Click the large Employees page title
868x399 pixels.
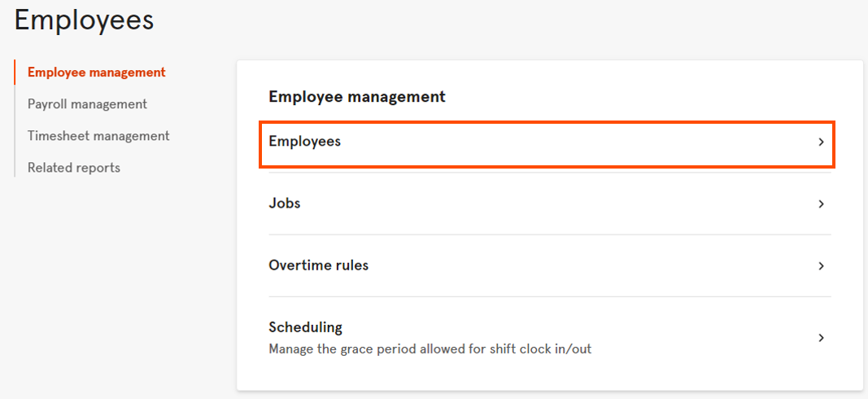(84, 20)
